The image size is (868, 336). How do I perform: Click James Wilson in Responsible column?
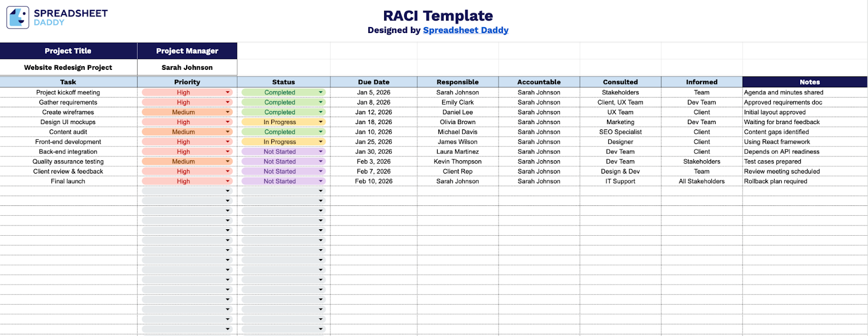(x=458, y=142)
